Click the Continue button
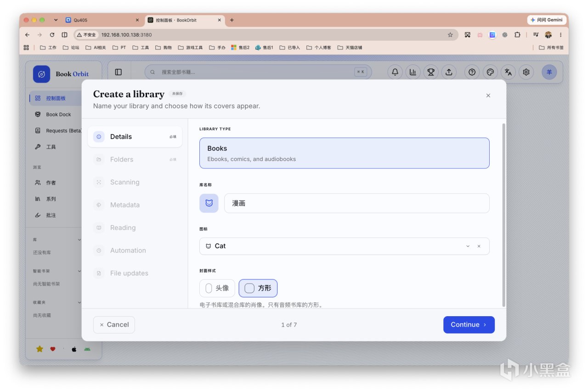This screenshot has height=391, width=588. point(469,324)
